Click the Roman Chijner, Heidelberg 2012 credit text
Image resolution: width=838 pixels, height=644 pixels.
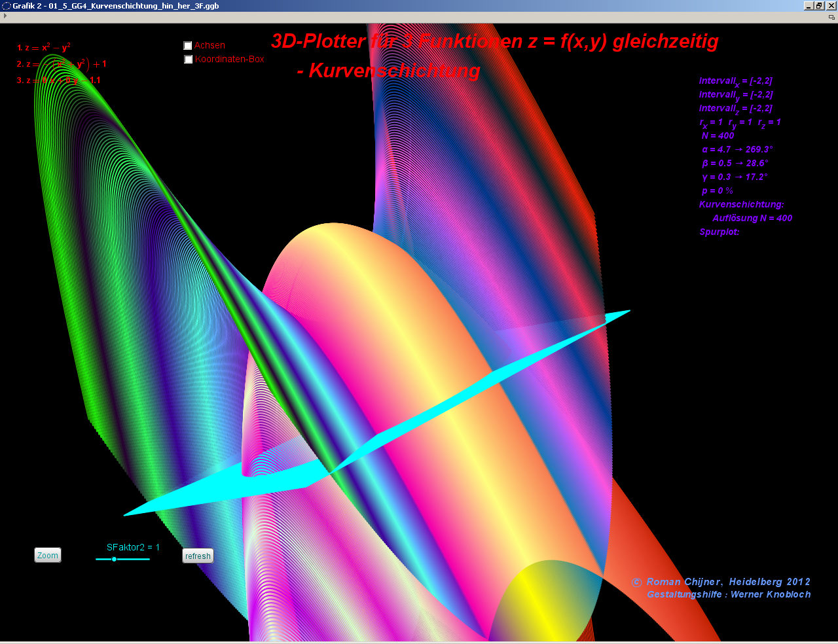click(728, 582)
